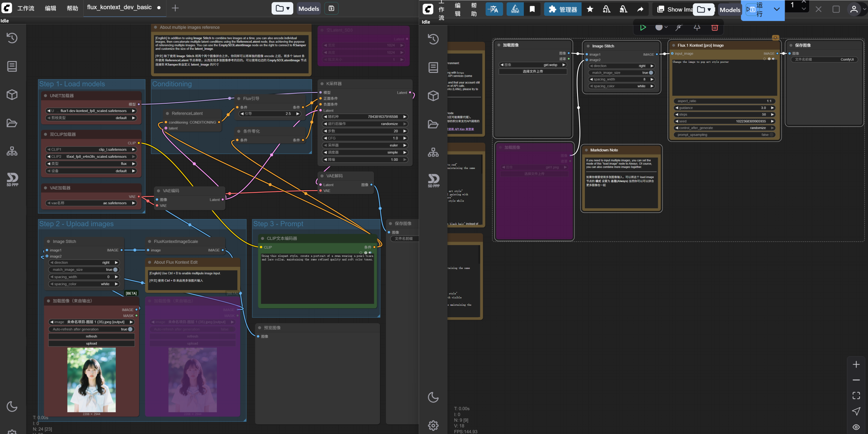Image resolution: width=868 pixels, height=434 pixels.
Task: Click the pin icon in group toolbar
Action: 697,28
